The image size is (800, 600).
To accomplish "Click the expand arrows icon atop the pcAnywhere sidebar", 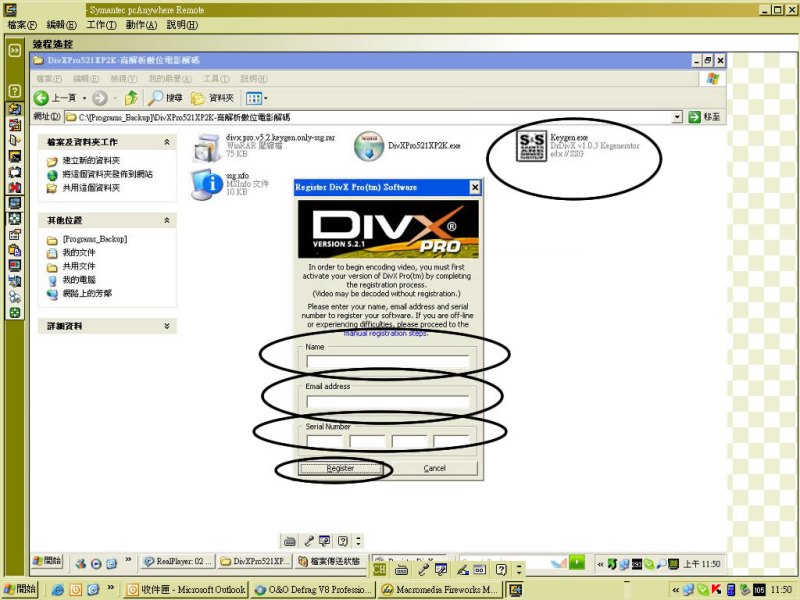I will pos(15,50).
